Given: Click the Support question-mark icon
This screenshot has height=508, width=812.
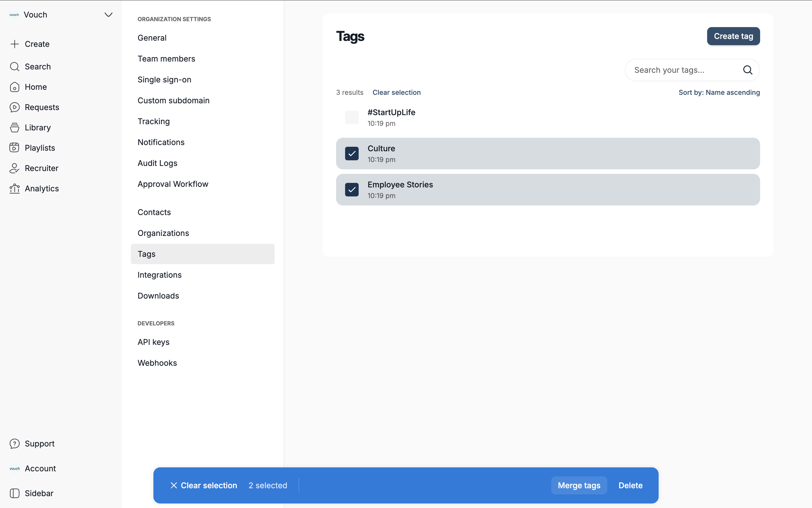Looking at the screenshot, I should coord(14,444).
